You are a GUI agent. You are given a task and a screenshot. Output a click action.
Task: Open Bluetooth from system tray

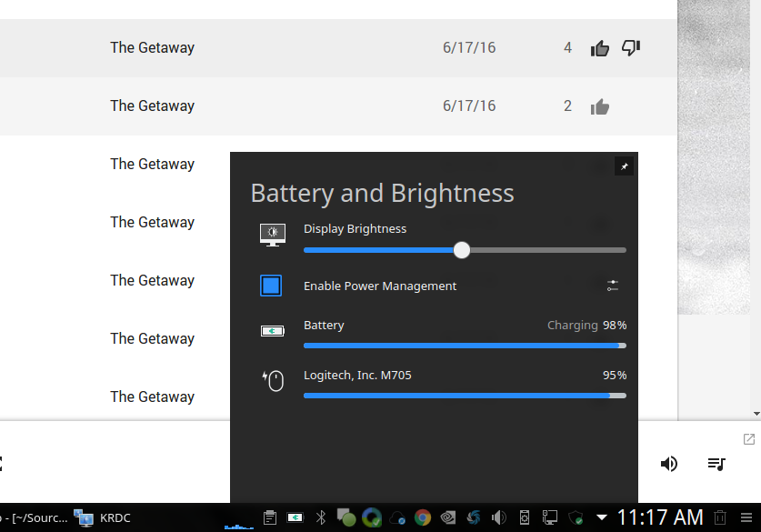[320, 518]
